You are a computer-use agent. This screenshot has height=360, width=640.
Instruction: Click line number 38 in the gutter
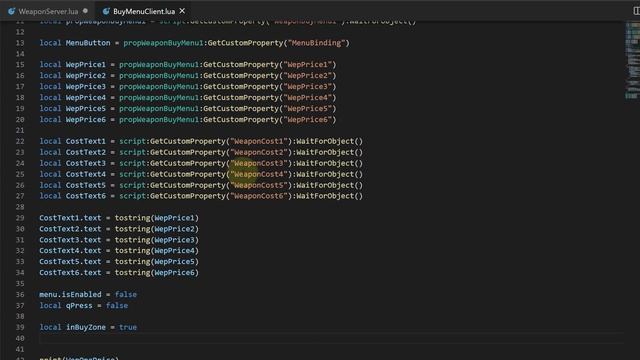pos(20,316)
